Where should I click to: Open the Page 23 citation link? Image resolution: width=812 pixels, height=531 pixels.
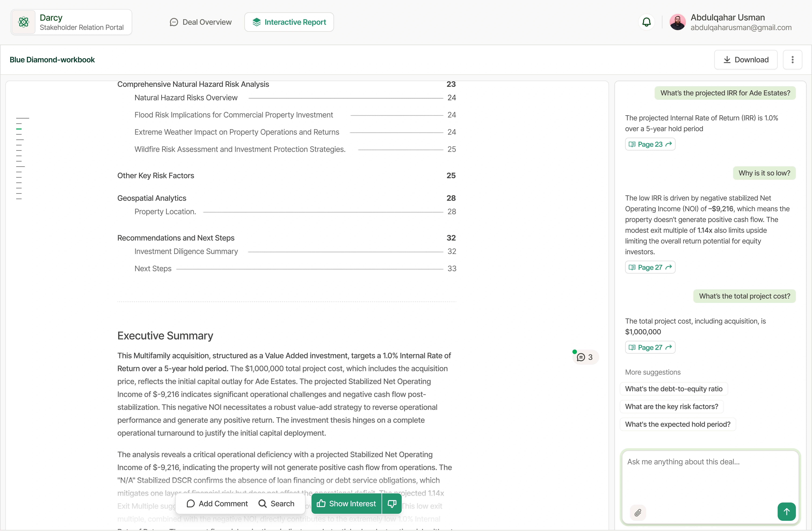tap(650, 144)
